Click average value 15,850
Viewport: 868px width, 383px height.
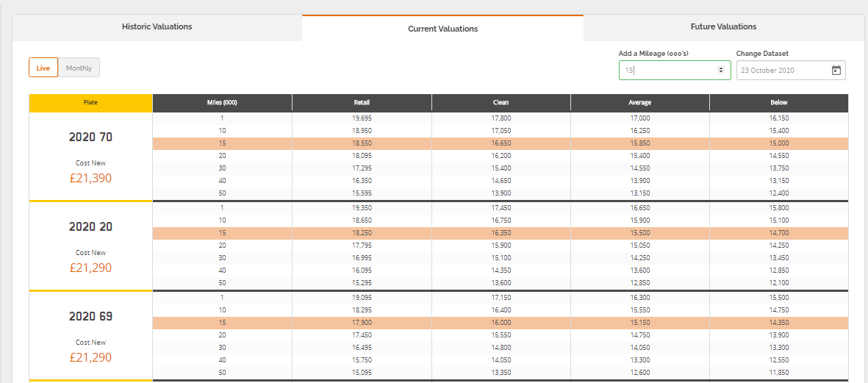tap(640, 143)
